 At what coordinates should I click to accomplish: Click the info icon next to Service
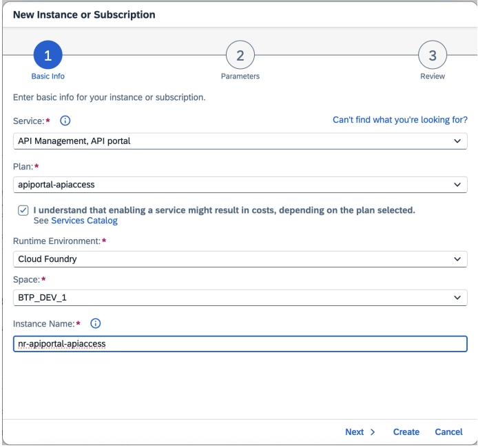pos(66,120)
